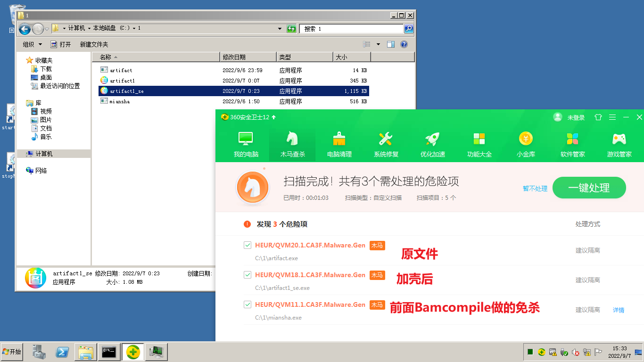The width and height of the screenshot is (644, 362).
Task: Click the volume tray icon
Action: tap(576, 352)
